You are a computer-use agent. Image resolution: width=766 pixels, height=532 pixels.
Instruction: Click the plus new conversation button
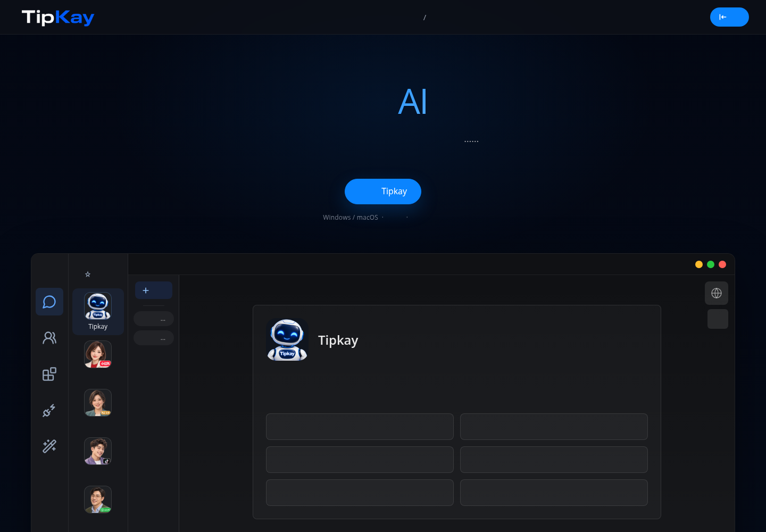tap(154, 290)
